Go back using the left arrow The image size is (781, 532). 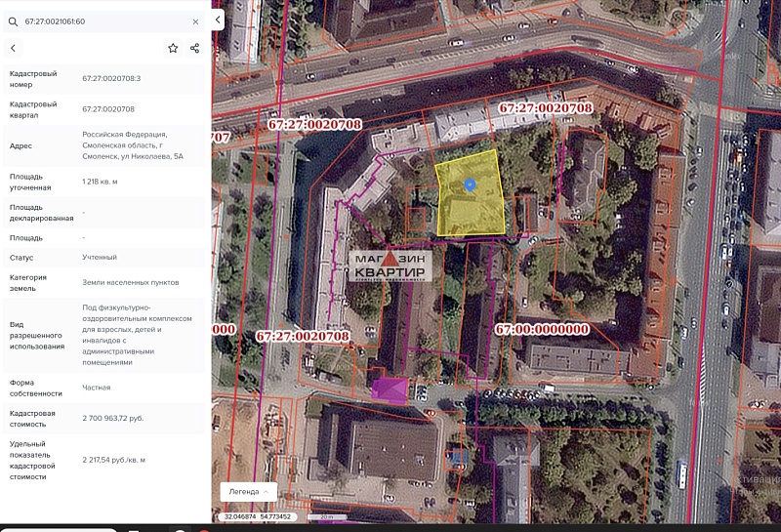pyautogui.click(x=13, y=48)
